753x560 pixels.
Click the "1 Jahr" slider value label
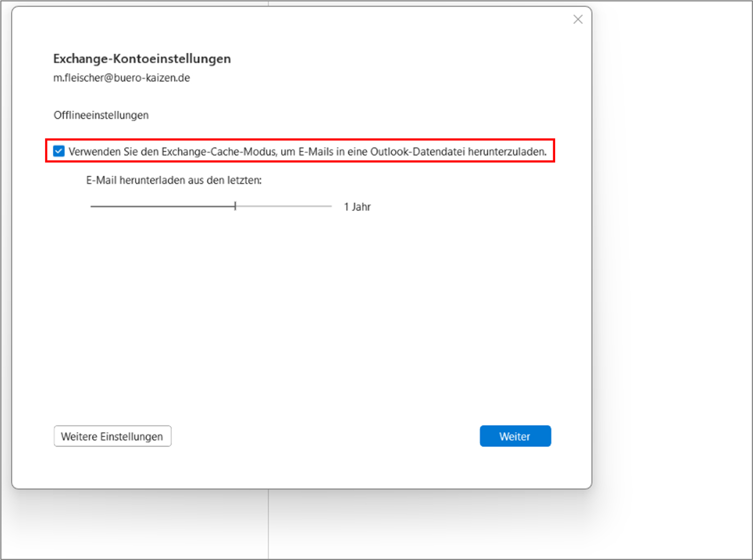pos(357,207)
